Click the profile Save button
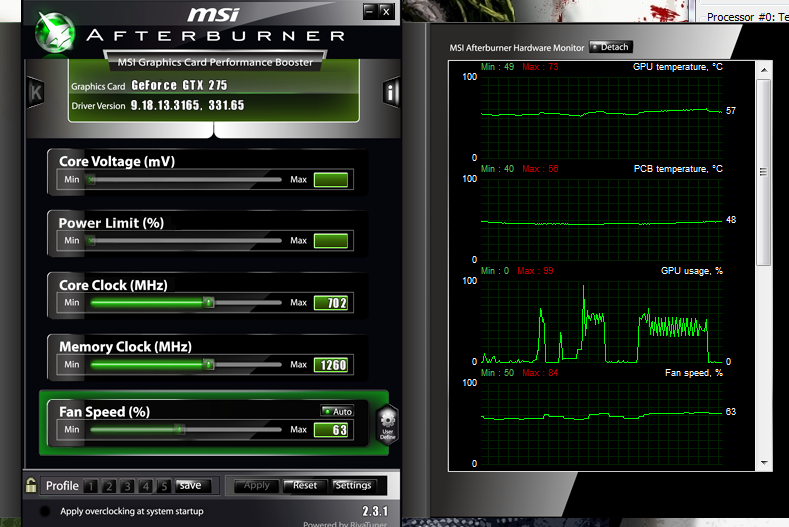 click(191, 485)
